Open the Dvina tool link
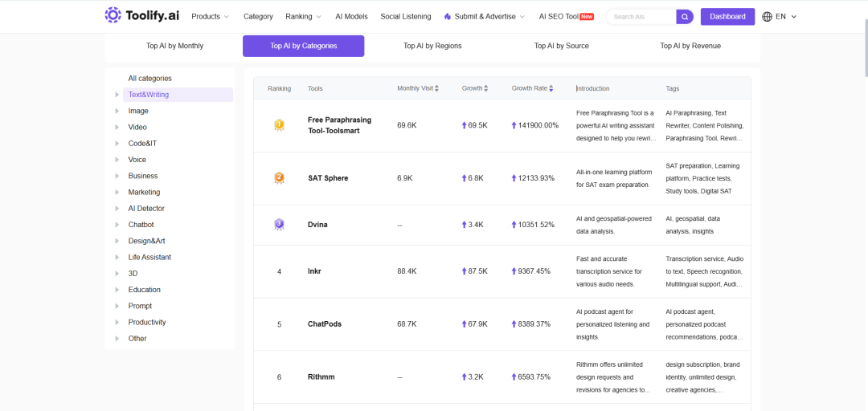This screenshot has height=411, width=868. 317,225
